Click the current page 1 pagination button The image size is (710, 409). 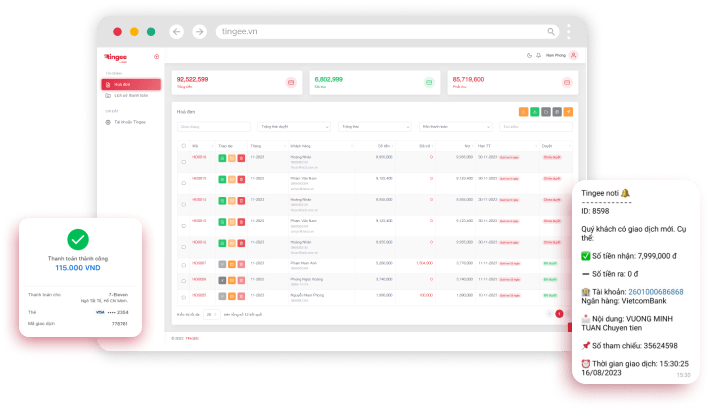click(x=559, y=314)
